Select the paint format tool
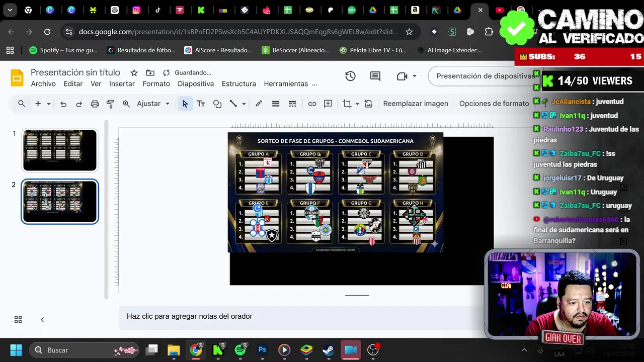Image resolution: width=644 pixels, height=362 pixels. tap(110, 104)
